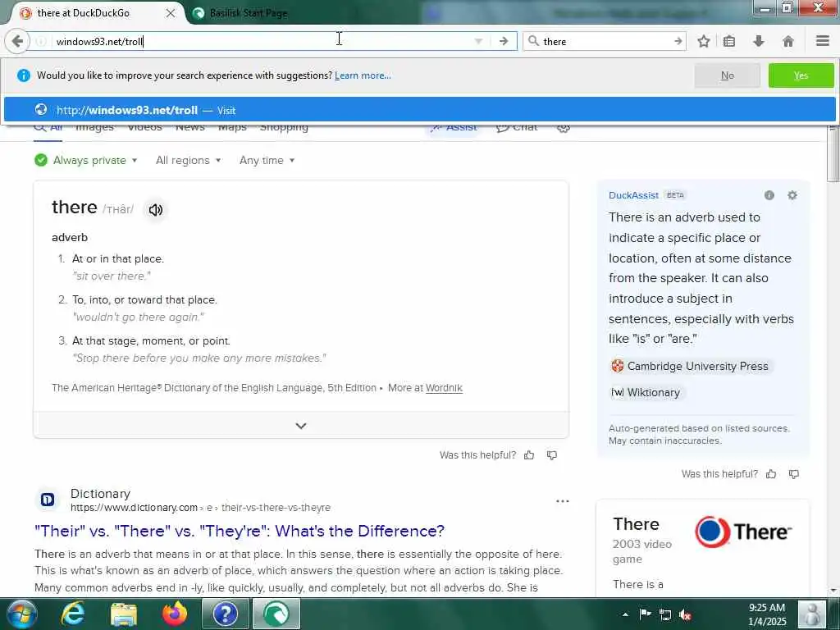This screenshot has height=630, width=840.
Task: Click the Go arrow in the address bar
Action: 504,41
